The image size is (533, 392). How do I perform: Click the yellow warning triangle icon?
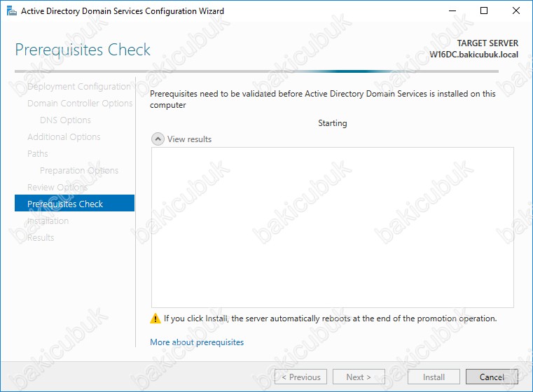pos(155,318)
